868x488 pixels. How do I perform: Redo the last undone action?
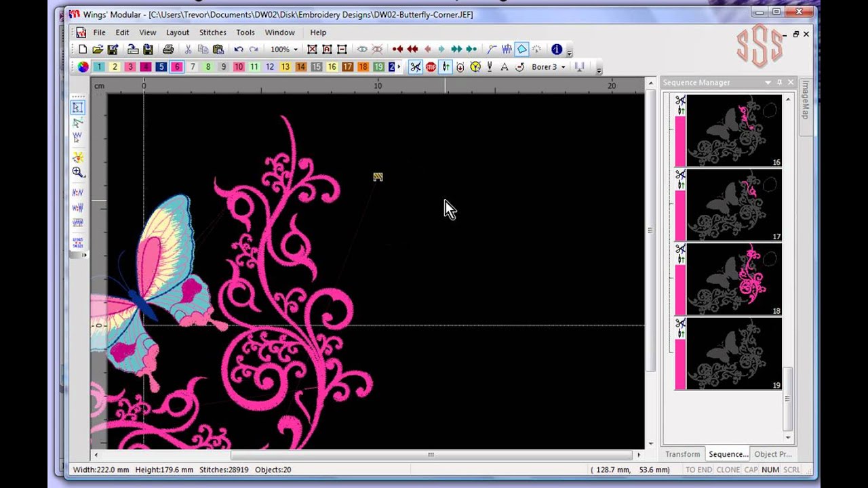tap(254, 49)
